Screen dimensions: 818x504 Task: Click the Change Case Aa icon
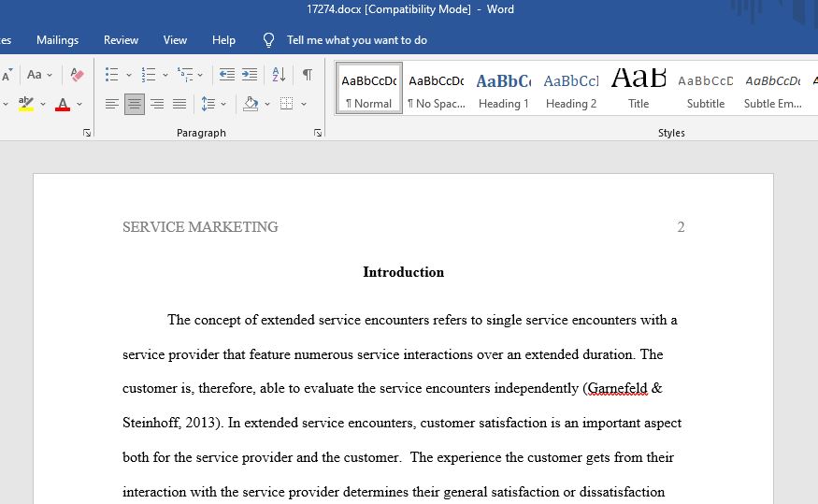point(35,75)
